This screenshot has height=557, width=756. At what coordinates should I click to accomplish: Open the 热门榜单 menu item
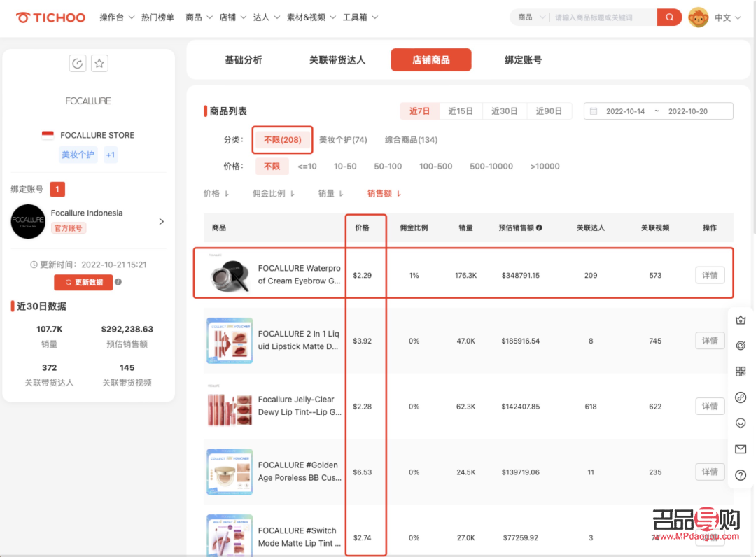coord(157,17)
